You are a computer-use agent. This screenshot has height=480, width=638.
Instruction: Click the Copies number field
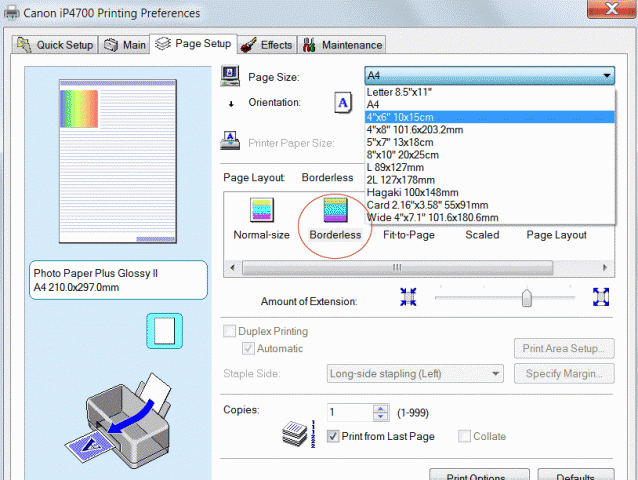point(350,412)
